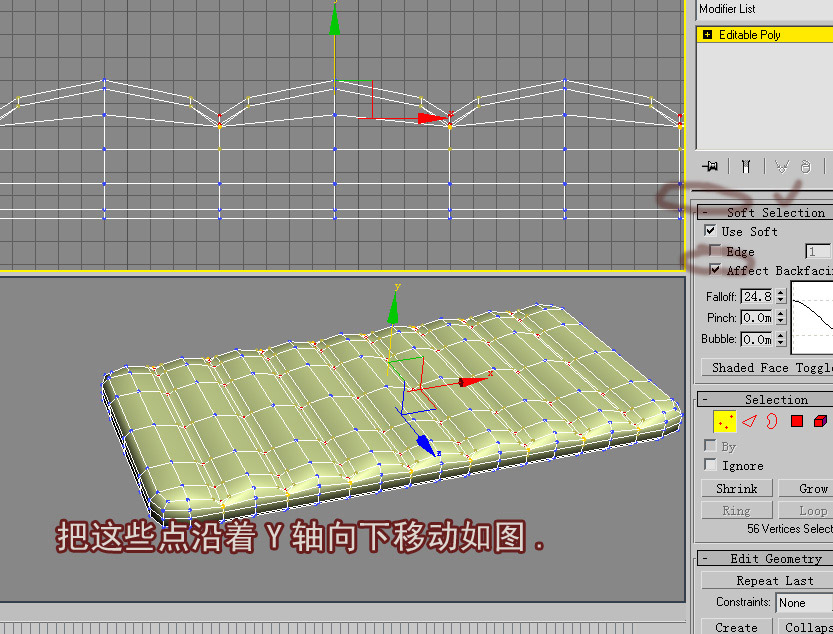Enable Ignore Backfacing checkbox
Image resolution: width=833 pixels, height=634 pixels.
711,465
